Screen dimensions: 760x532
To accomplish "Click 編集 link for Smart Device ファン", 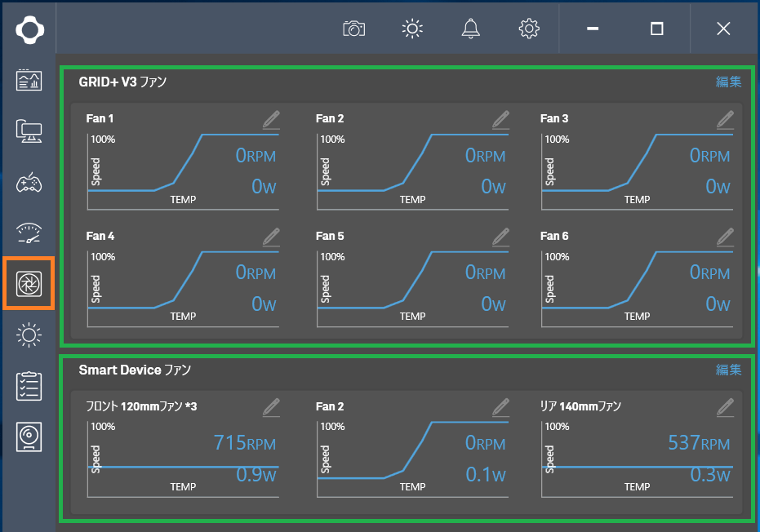I will coord(728,370).
